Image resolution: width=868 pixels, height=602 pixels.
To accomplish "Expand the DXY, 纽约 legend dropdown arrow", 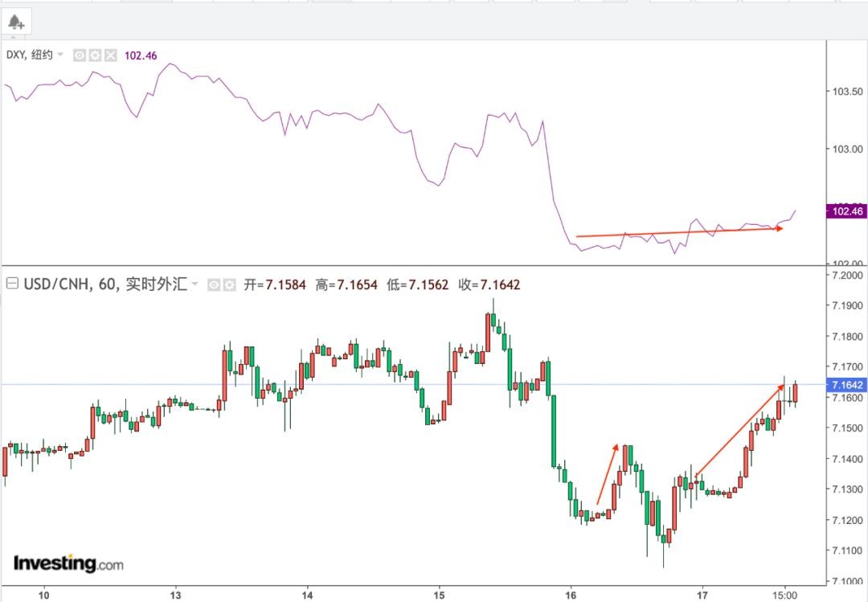I will [x=60, y=55].
